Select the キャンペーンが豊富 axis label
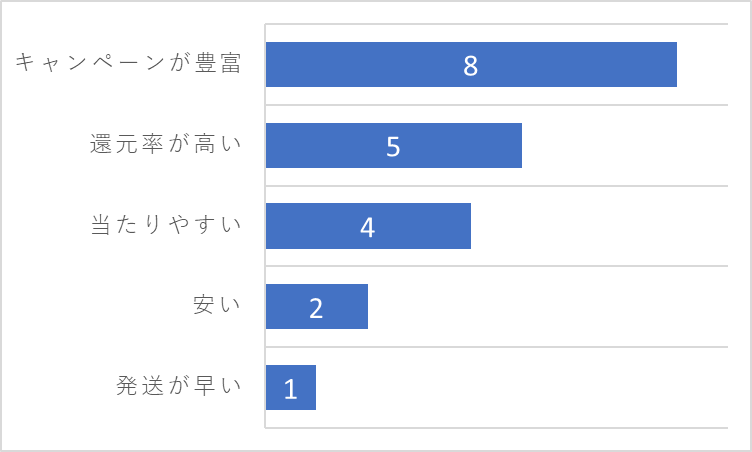Image resolution: width=752 pixels, height=452 pixels. [128, 63]
